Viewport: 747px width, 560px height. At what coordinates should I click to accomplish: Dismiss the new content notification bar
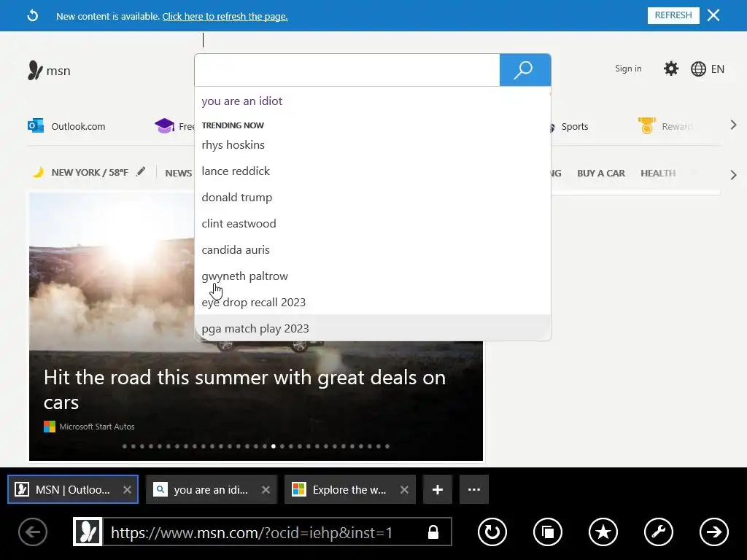(713, 15)
